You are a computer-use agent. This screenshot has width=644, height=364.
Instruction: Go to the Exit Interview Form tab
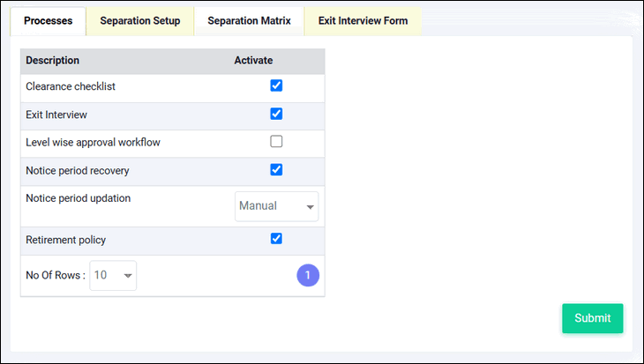pos(363,21)
